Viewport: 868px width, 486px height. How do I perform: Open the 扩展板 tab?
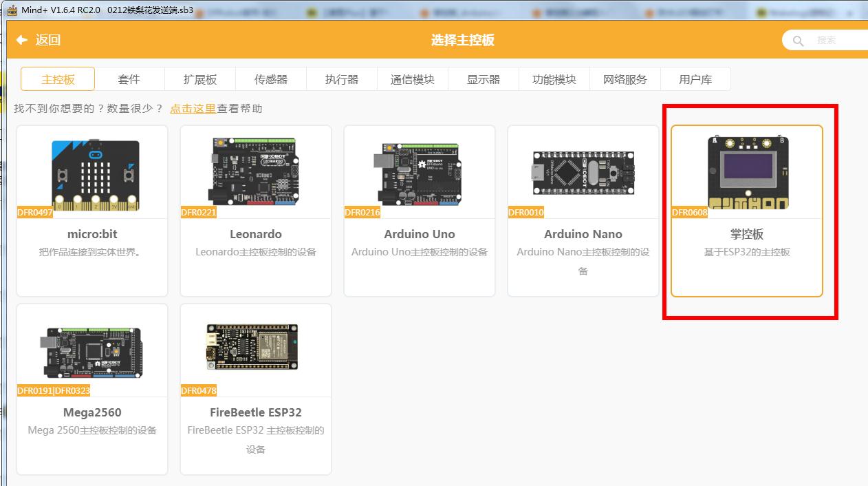[200, 79]
